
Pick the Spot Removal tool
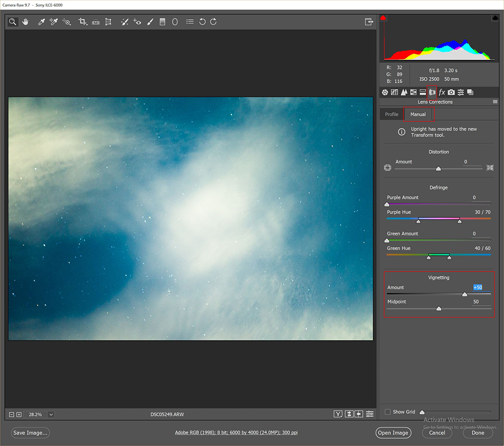[125, 22]
